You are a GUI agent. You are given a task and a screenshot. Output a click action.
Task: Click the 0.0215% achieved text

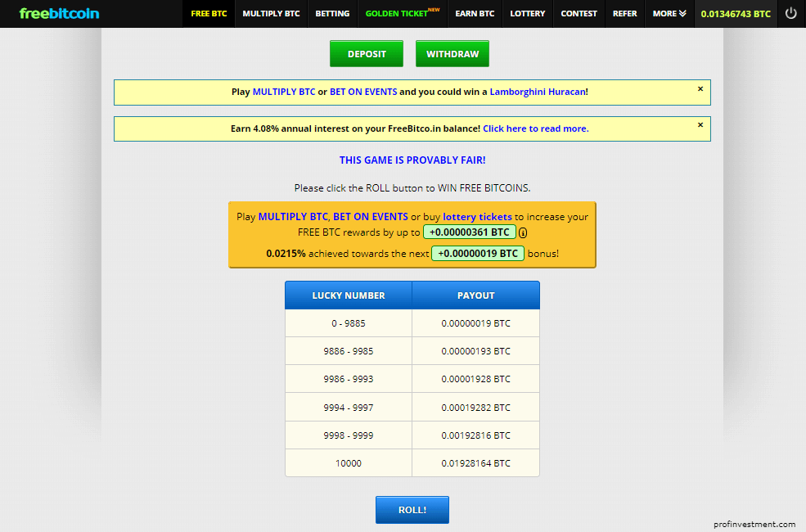305,254
